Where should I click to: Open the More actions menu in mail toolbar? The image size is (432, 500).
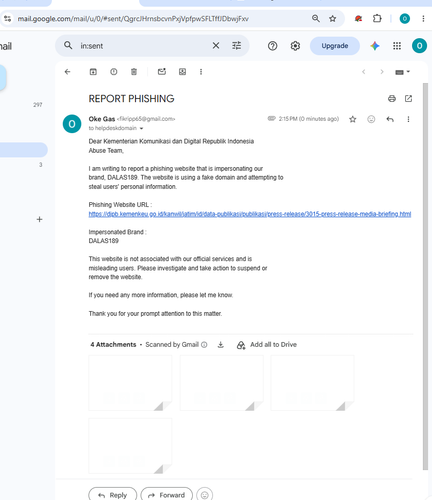[201, 72]
